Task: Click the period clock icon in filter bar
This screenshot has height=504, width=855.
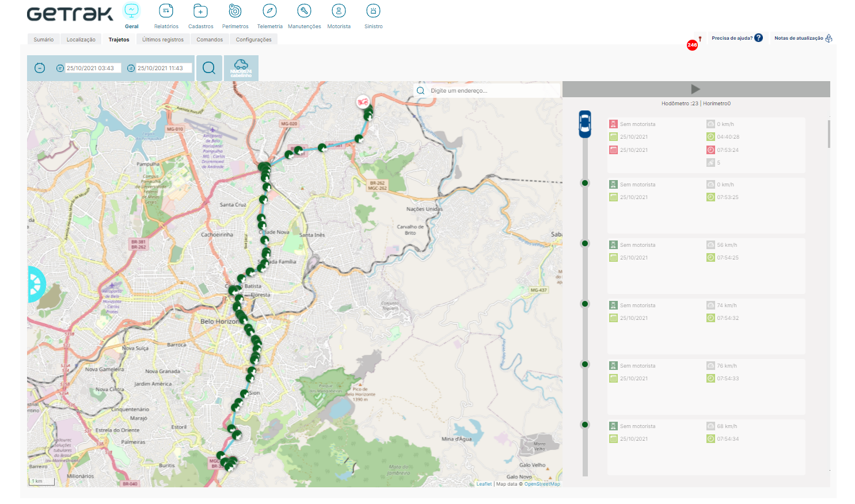Action: tap(40, 68)
